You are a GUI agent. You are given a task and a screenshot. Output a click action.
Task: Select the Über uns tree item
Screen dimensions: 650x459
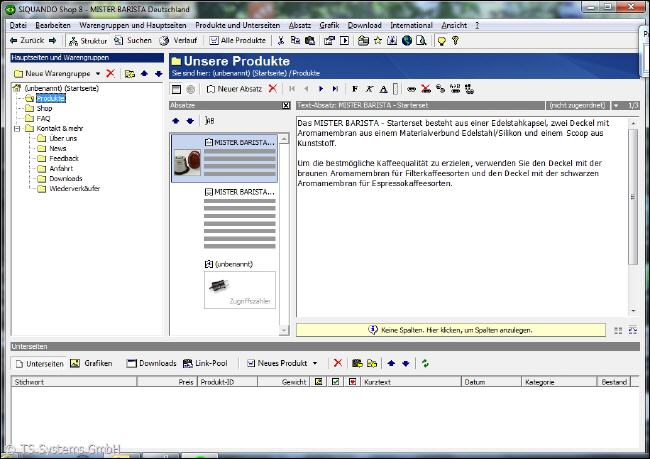coord(63,138)
